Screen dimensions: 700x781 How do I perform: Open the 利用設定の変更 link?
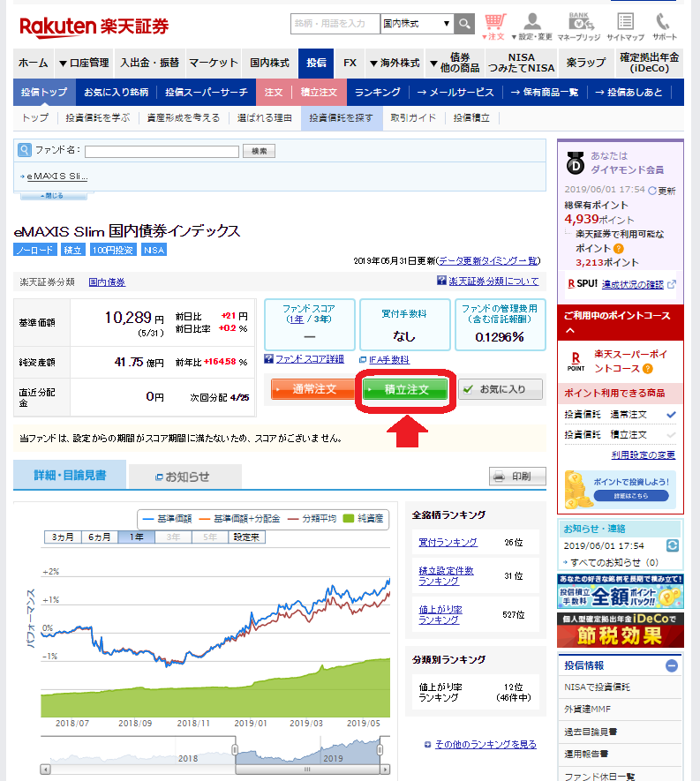644,454
